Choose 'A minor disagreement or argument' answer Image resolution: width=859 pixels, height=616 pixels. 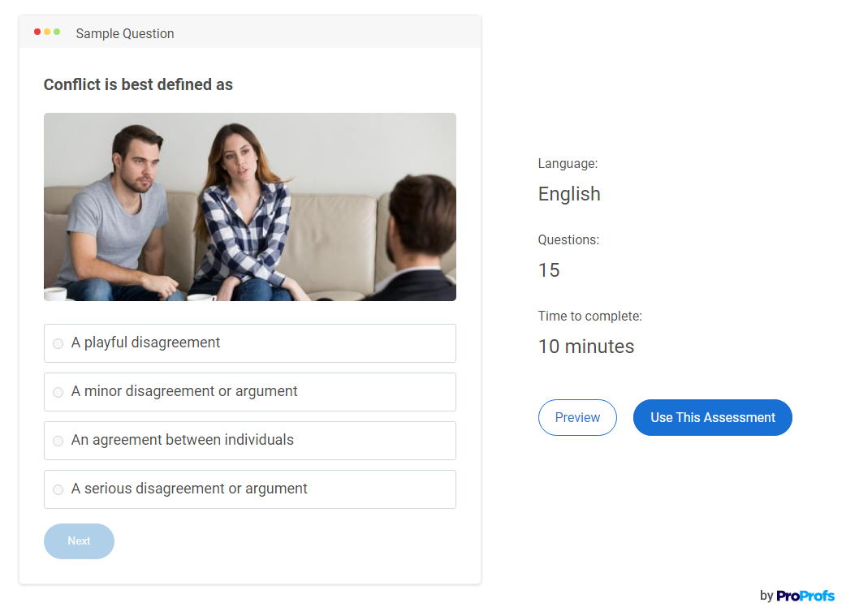click(58, 392)
